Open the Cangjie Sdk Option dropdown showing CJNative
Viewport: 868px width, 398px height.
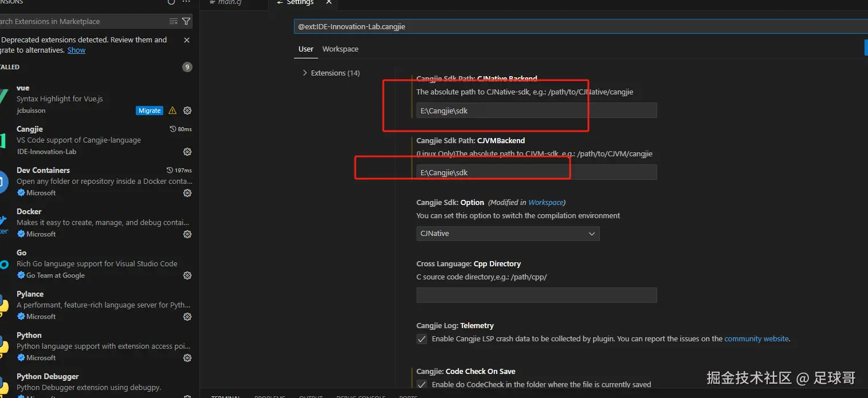(508, 234)
